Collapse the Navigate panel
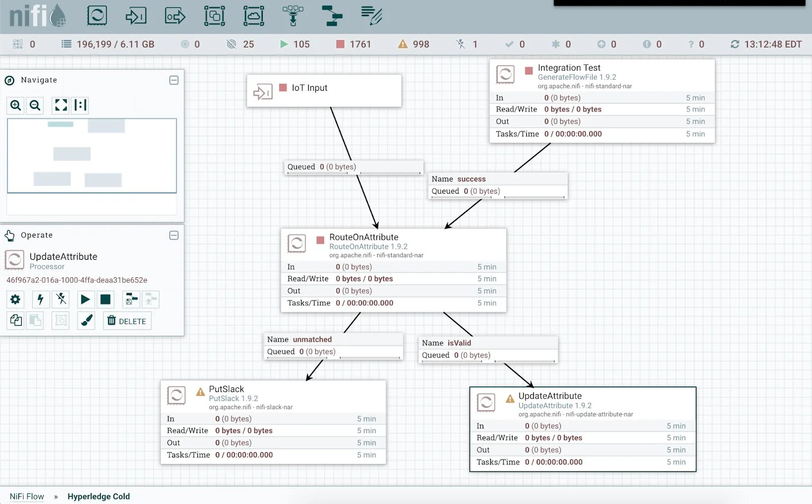 (174, 80)
